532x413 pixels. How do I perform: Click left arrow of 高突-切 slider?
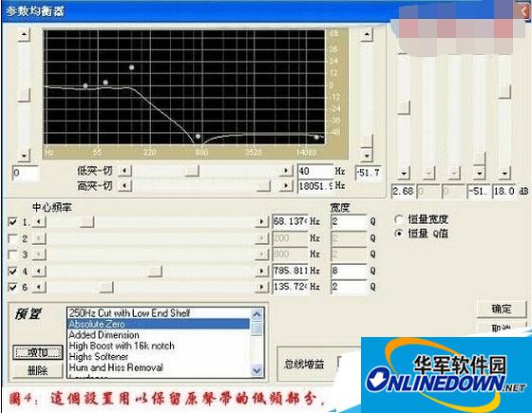point(124,186)
